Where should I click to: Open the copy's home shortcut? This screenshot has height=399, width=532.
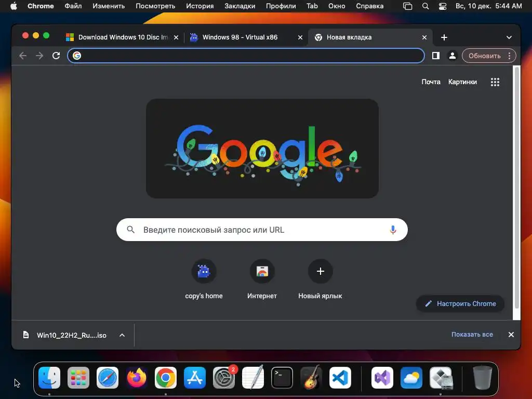[204, 280]
